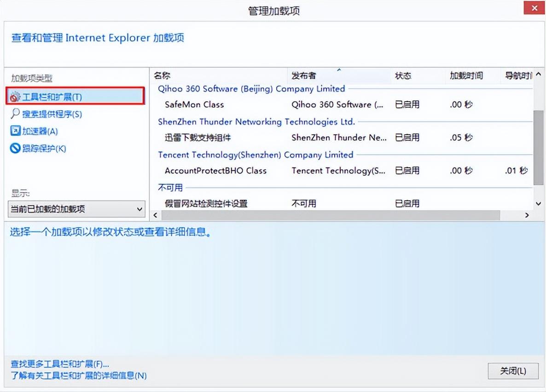This screenshot has height=392, width=546.
Task: Click the horizontal scrollbar right arrow
Action: [527, 215]
